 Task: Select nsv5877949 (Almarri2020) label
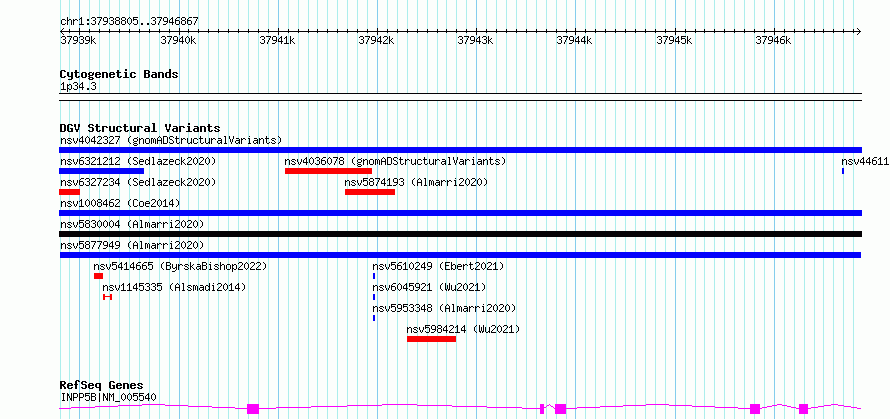pos(132,245)
